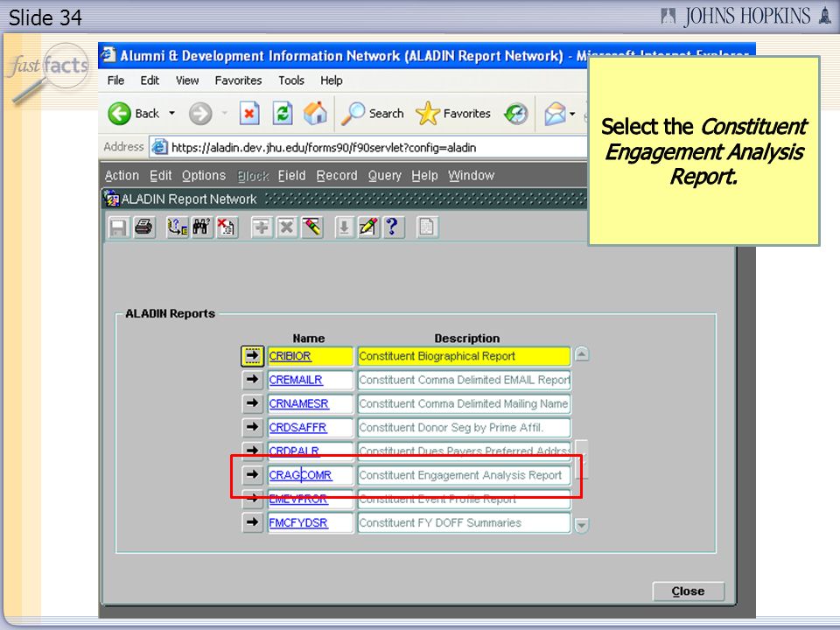Click the blank document page icon
Screen dimensions: 840x630
(427, 227)
